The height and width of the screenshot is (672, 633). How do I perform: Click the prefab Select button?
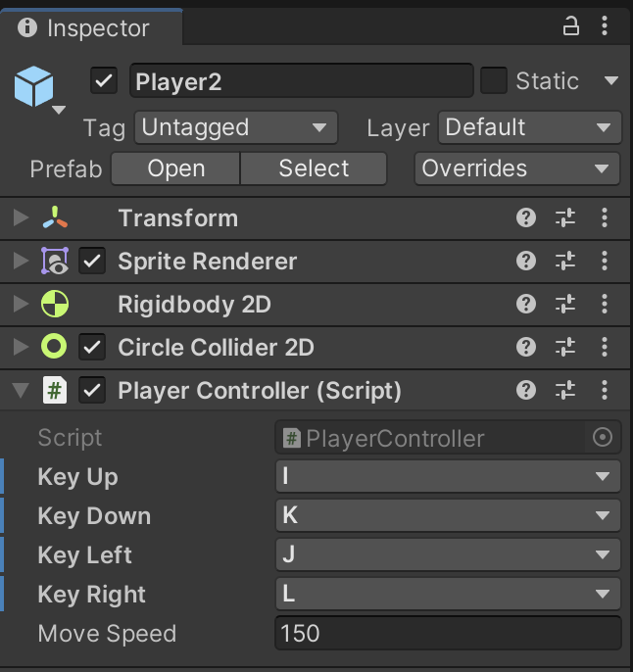(x=314, y=168)
